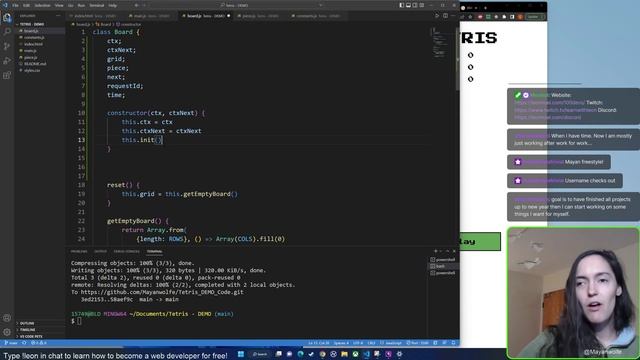Change indentation via Spaces: 4 status item
The height and width of the screenshot is (360, 640).
coord(341,343)
